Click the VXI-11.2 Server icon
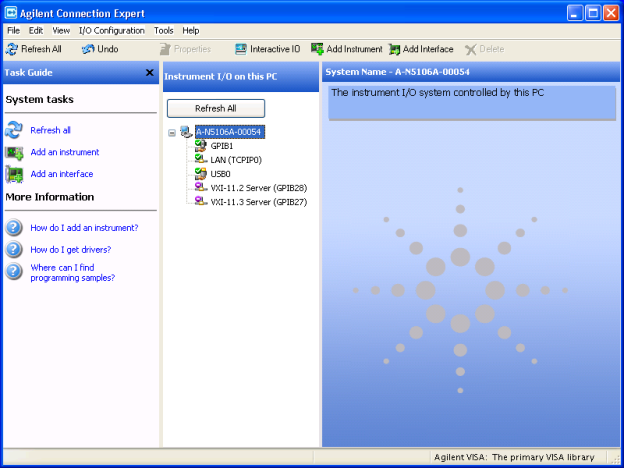Viewport: 624px width, 468px height. coord(200,187)
